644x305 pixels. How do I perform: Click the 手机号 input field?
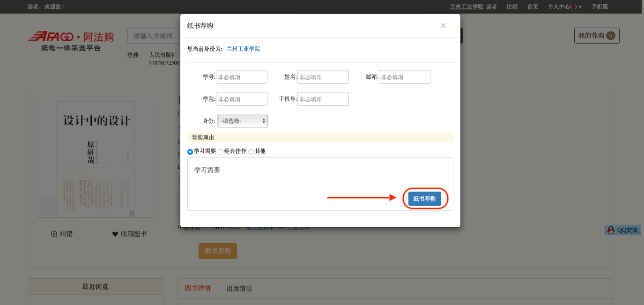click(x=323, y=99)
